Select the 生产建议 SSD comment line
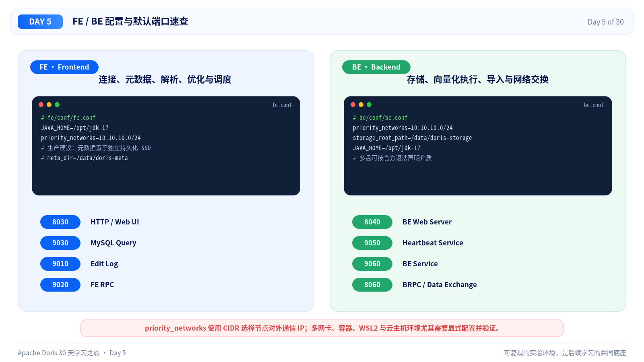644x362 pixels. coord(96,148)
